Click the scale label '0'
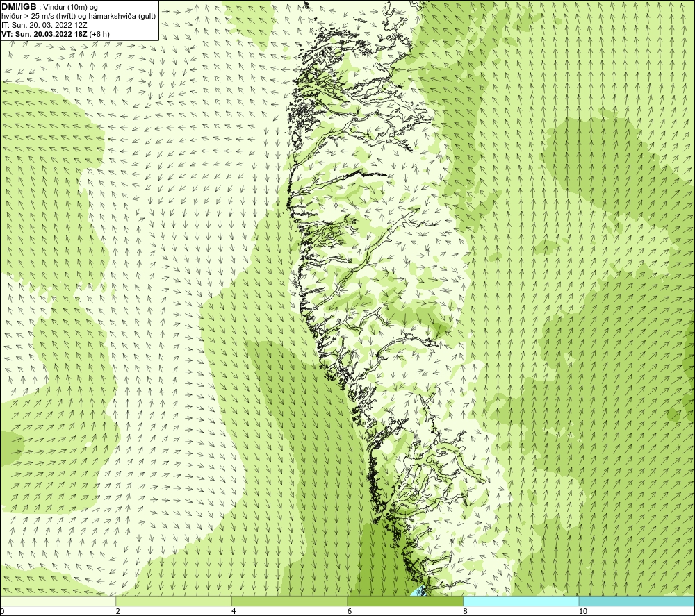Image resolution: width=695 pixels, height=616 pixels. 2,611
